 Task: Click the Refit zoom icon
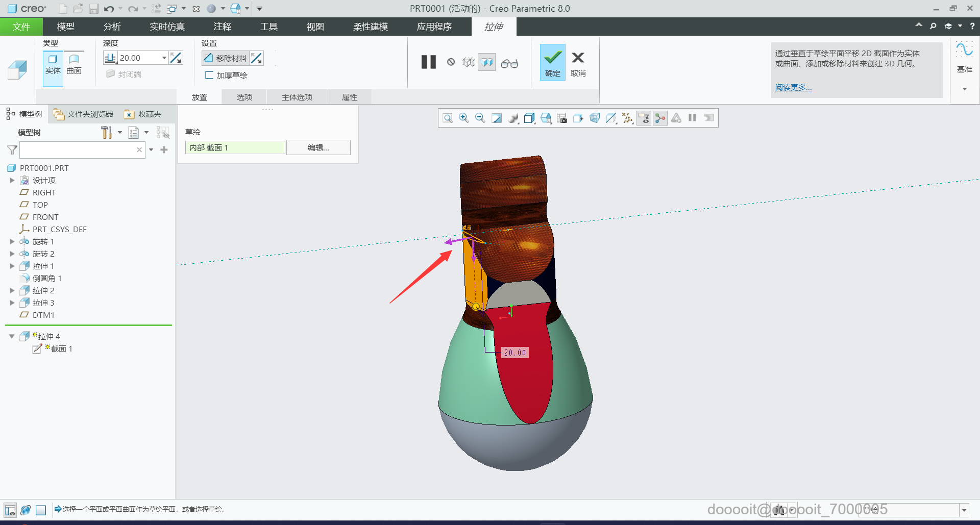click(447, 118)
